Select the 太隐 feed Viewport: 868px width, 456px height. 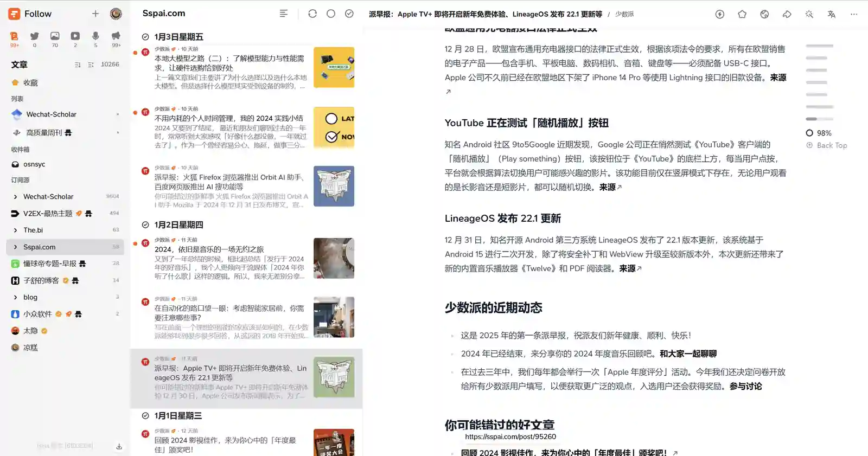pos(65,331)
